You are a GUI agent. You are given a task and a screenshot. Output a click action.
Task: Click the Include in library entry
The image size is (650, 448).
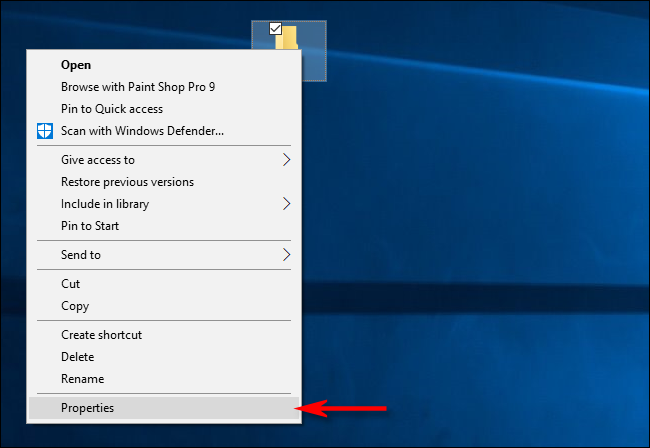tap(105, 204)
